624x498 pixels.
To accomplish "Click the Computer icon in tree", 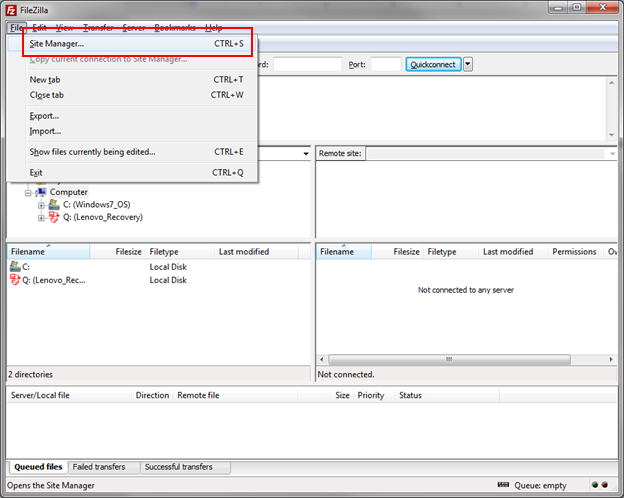I will [x=41, y=192].
